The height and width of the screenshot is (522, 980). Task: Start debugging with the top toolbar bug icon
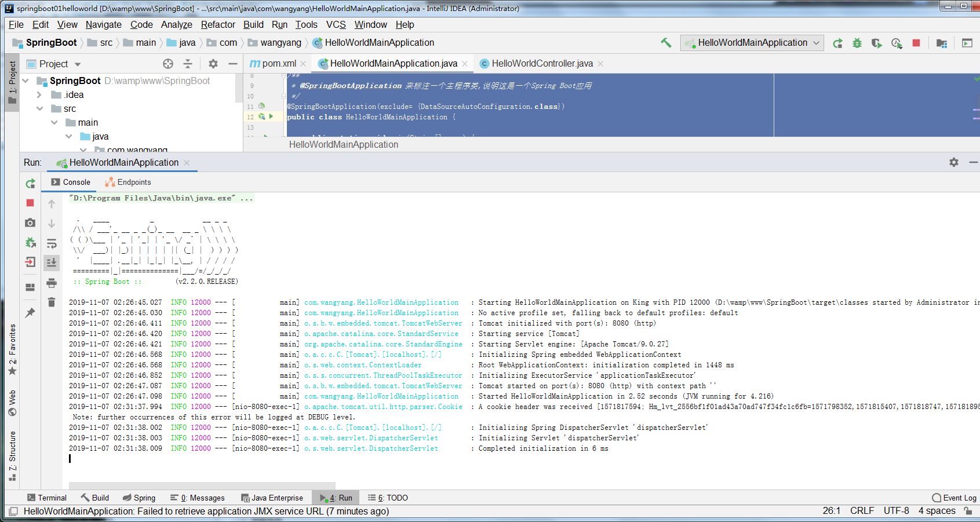pyautogui.click(x=857, y=43)
